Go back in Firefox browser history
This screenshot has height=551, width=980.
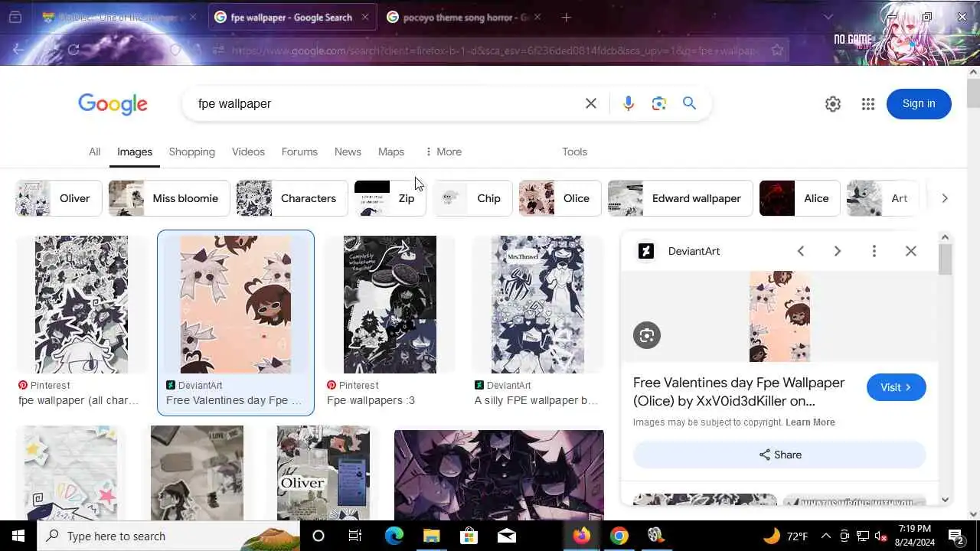click(19, 50)
